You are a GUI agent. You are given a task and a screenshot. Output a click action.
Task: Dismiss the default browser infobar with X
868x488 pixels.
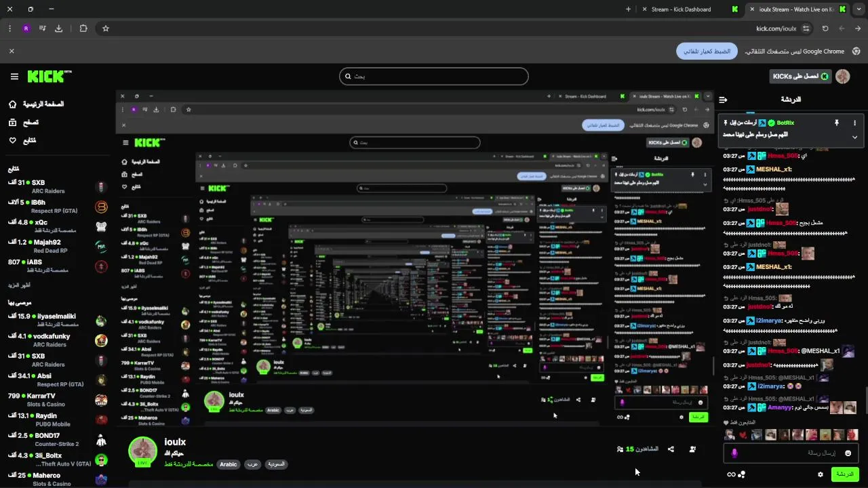point(12,51)
